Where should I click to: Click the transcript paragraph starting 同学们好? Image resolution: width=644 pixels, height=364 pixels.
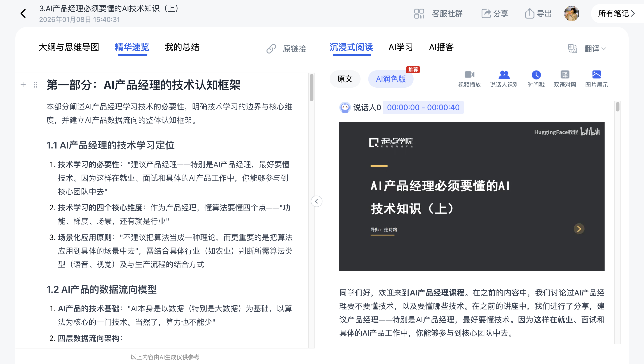472,313
